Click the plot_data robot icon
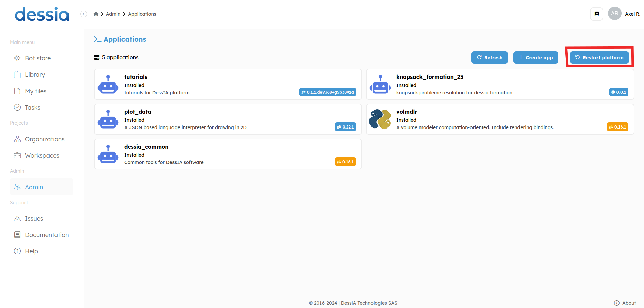This screenshot has height=308, width=644. [108, 119]
